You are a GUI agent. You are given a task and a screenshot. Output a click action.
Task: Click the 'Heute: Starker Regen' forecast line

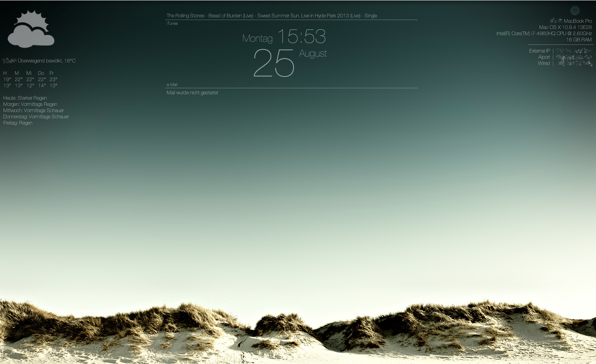pos(25,98)
